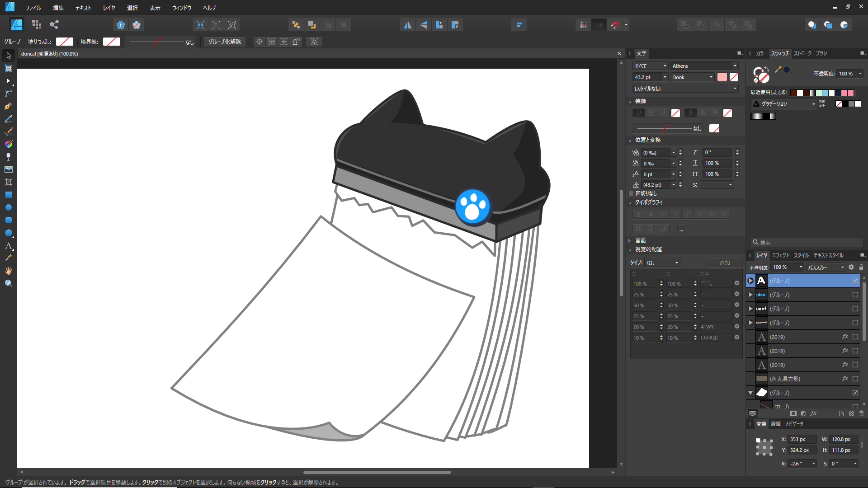Toggle visibility of 角丸長方形 layer
This screenshot has width=868, height=488.
pos(855,379)
